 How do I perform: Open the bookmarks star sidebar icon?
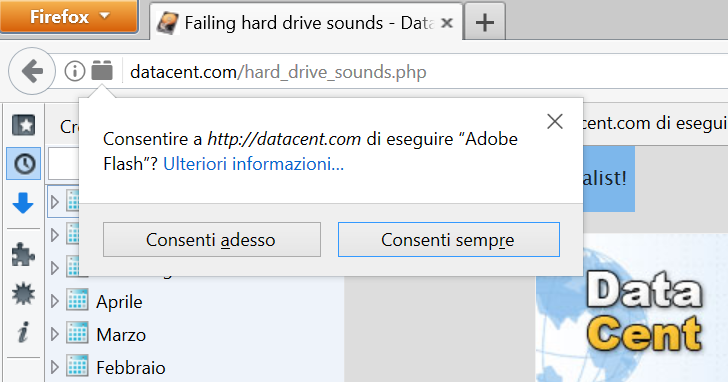point(23,125)
